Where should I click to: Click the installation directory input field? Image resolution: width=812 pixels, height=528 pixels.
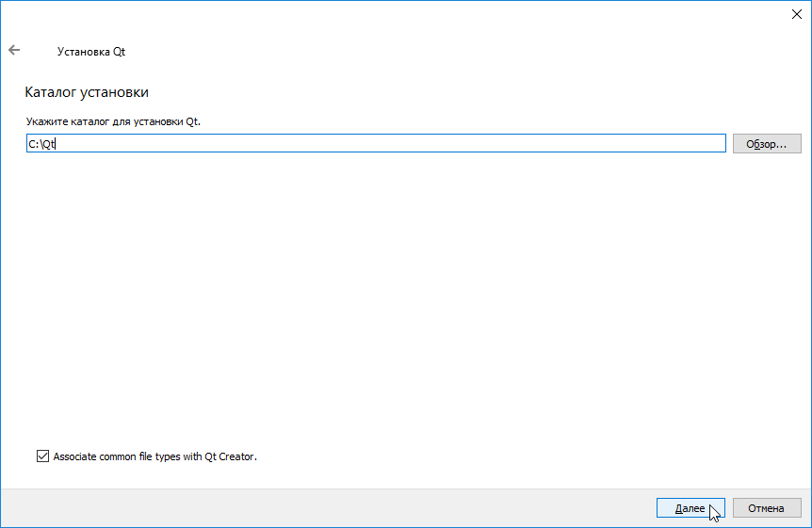377,143
